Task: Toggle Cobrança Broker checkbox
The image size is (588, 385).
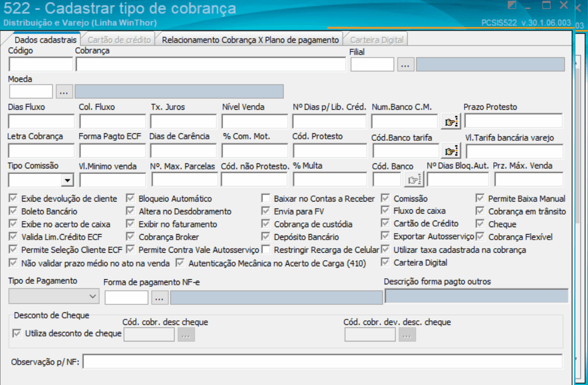Action: [x=130, y=237]
